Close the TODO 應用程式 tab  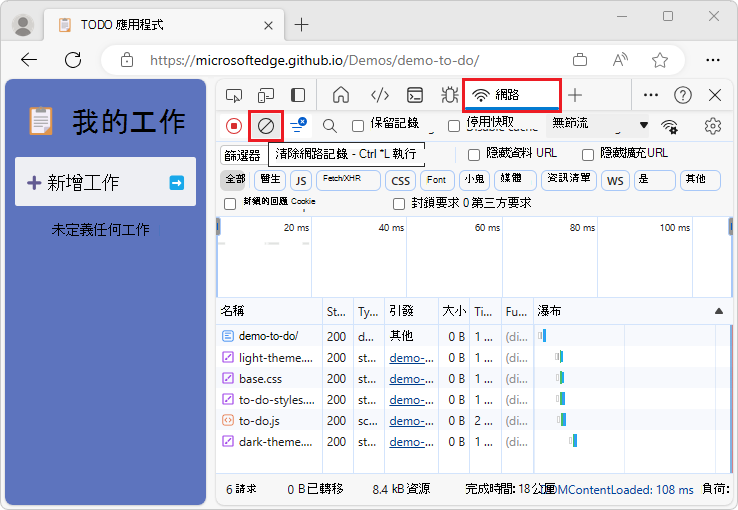268,25
